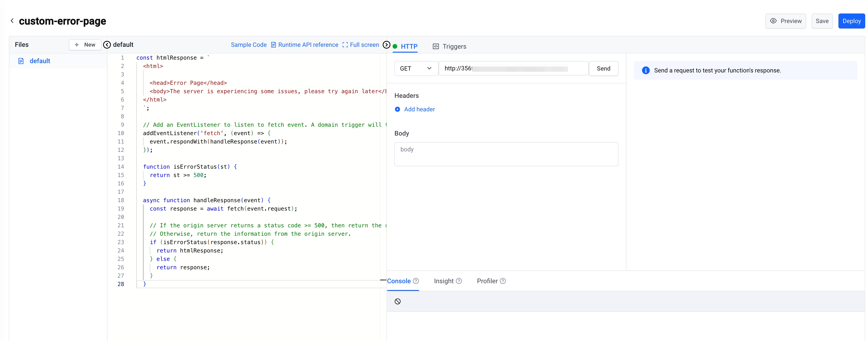Select the Triggers tab
The height and width of the screenshot is (341, 868).
[454, 46]
